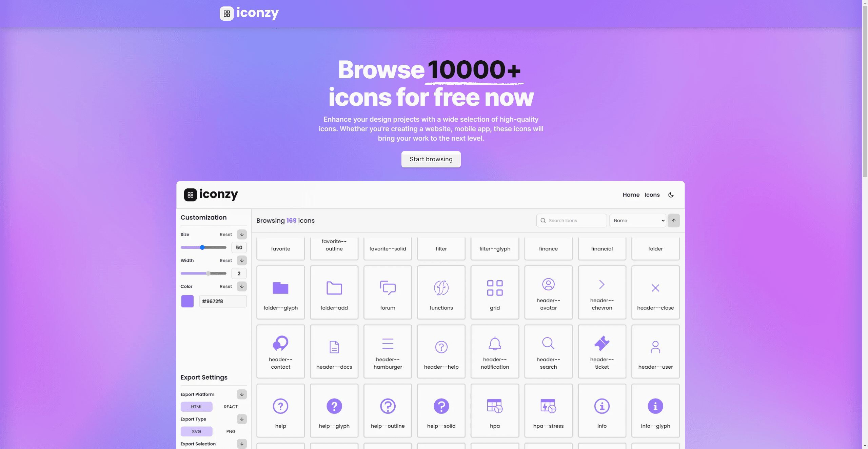
Task: Click Reset size control
Action: pos(226,234)
